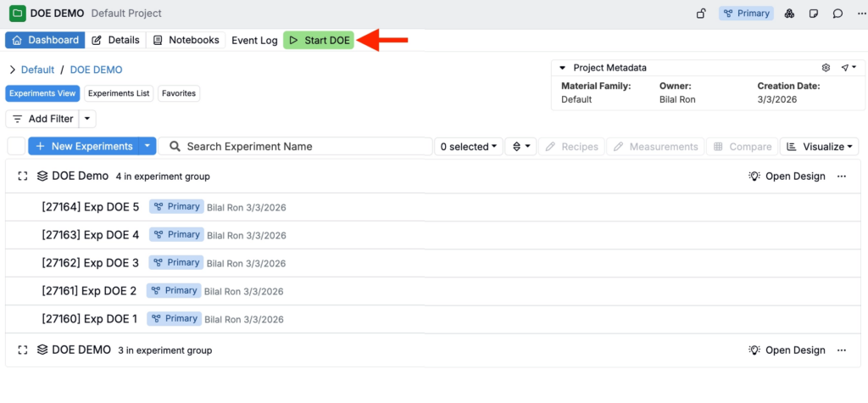
Task: Open Add Filter dropdown arrow
Action: [x=88, y=119]
